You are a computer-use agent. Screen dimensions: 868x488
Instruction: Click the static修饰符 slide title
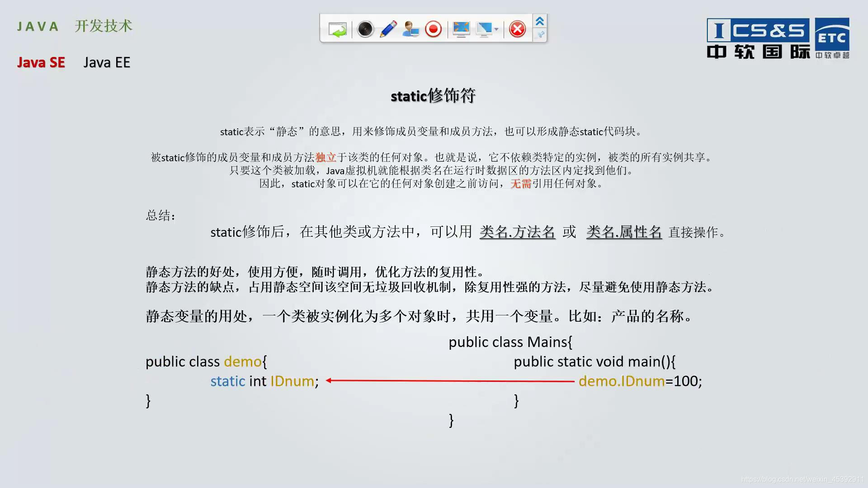coord(433,96)
